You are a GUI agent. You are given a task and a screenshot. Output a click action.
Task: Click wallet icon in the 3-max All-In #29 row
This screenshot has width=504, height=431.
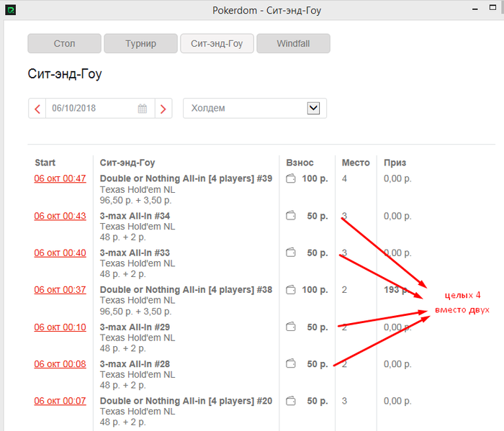tap(291, 327)
